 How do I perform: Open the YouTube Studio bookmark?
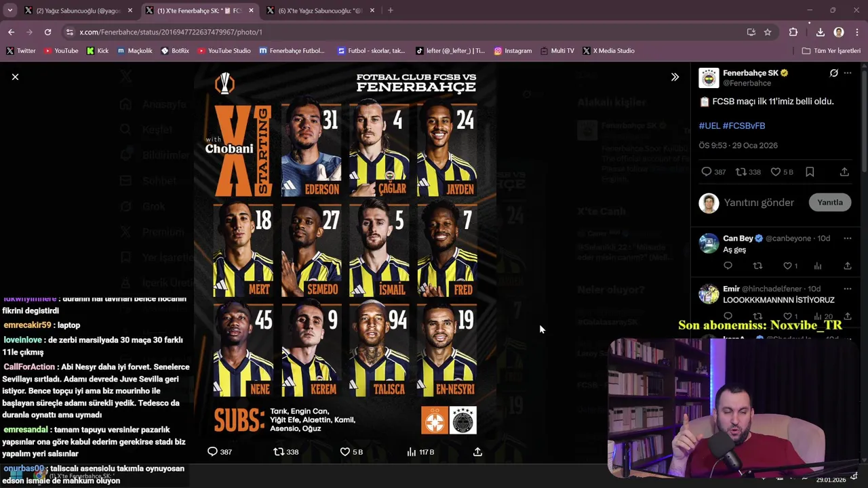pyautogui.click(x=224, y=51)
